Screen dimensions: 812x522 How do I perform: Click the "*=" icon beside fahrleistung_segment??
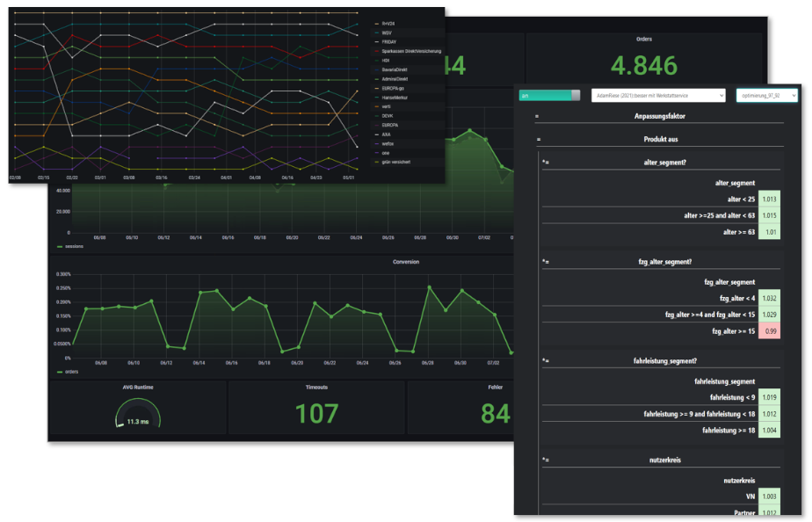546,359
